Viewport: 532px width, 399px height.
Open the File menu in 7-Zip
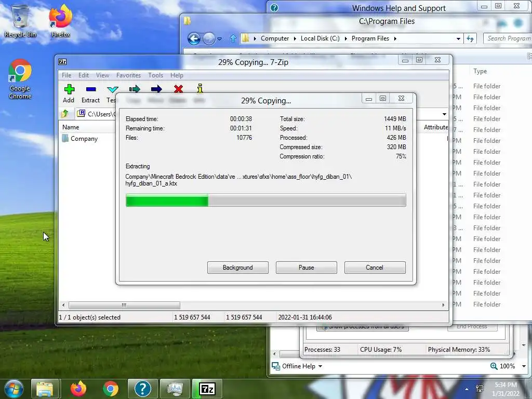(x=66, y=75)
